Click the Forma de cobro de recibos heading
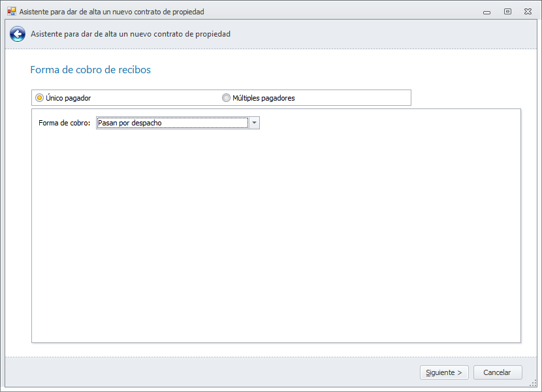542x392 pixels. pyautogui.click(x=91, y=69)
